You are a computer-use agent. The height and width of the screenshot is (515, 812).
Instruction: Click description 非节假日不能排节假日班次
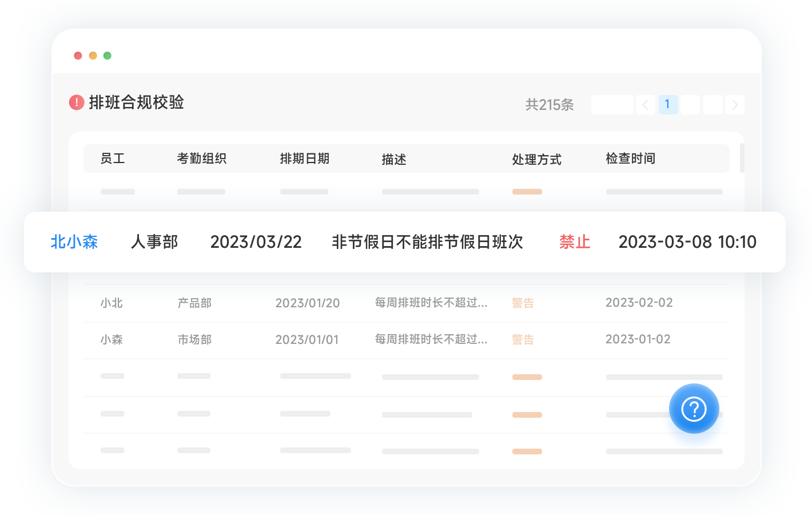point(427,242)
